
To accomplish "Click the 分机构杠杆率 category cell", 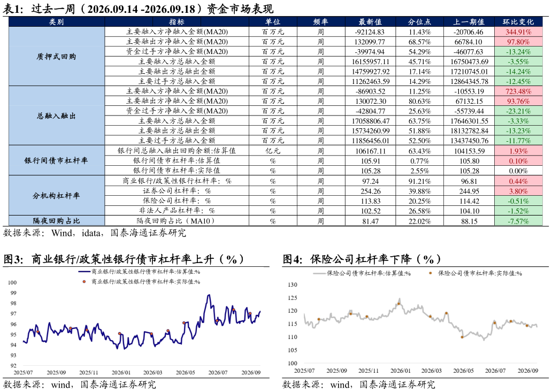I will coord(56,196).
